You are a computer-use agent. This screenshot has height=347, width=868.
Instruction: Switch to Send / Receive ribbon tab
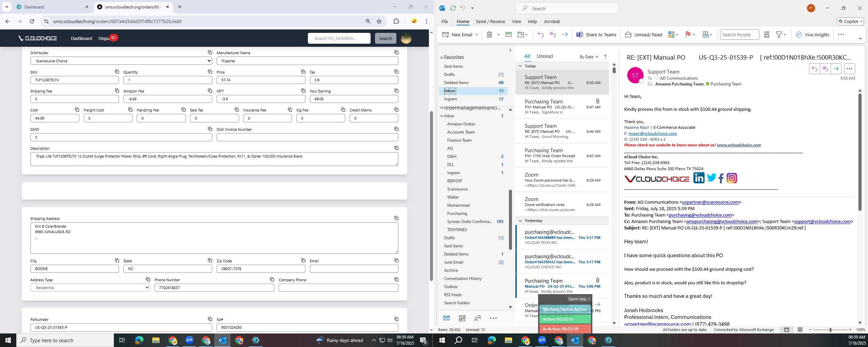coord(490,21)
